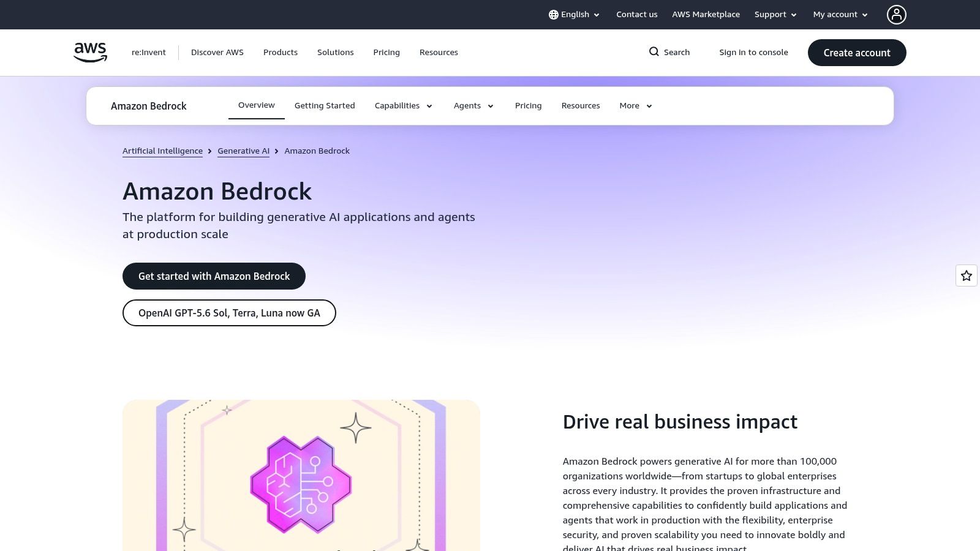Click the search magnifier icon
The height and width of the screenshot is (551, 980).
click(x=654, y=52)
